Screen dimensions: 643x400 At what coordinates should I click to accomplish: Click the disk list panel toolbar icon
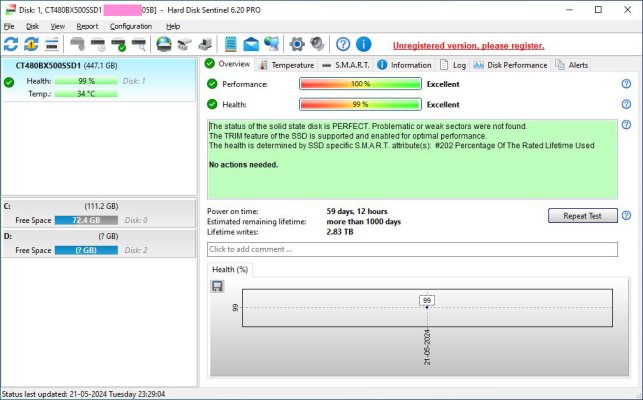click(x=52, y=44)
